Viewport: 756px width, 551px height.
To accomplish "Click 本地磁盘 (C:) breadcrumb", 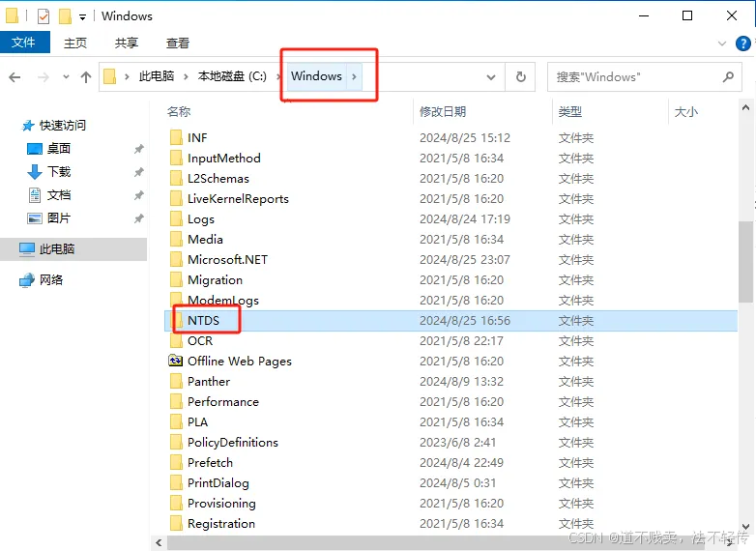I will (x=232, y=76).
